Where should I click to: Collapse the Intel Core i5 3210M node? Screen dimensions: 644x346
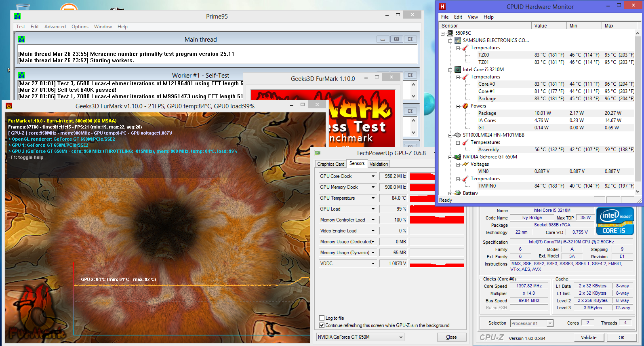click(450, 70)
